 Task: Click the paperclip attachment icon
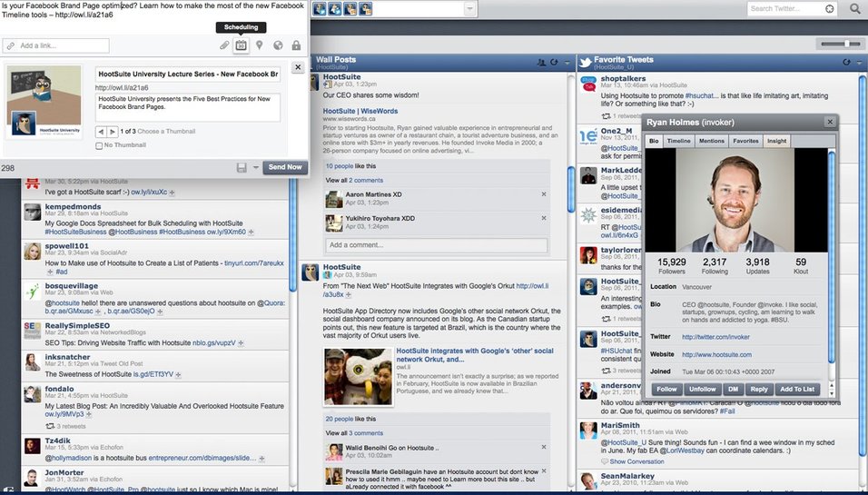(x=224, y=45)
